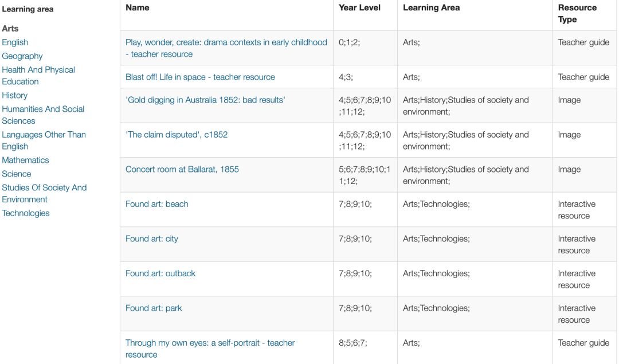619x364 pixels.
Task: Open Found art: outback interactive resource
Action: click(x=160, y=273)
